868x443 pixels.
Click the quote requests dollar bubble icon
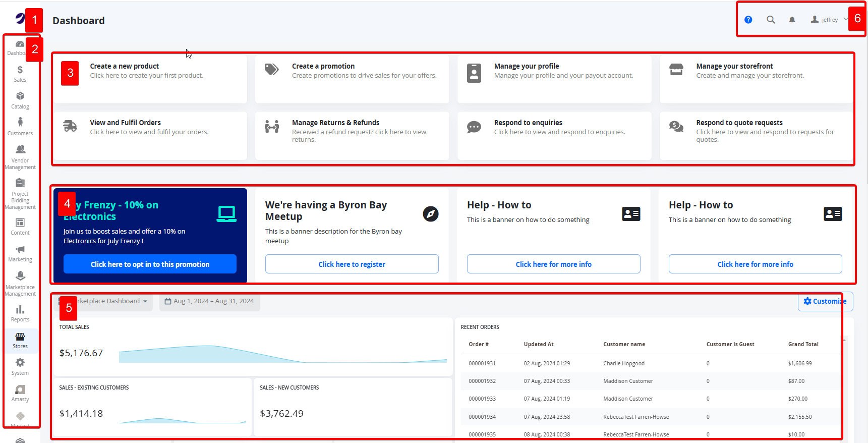676,126
